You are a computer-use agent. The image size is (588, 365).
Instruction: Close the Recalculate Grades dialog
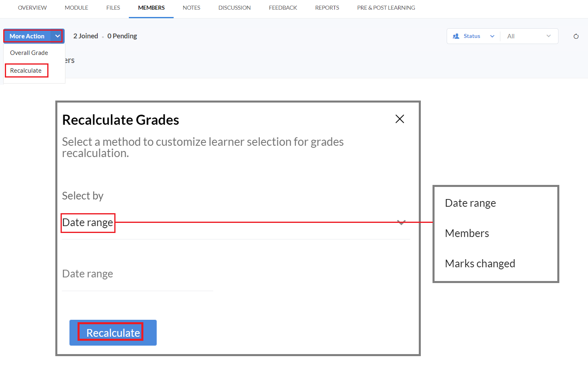[x=400, y=119]
